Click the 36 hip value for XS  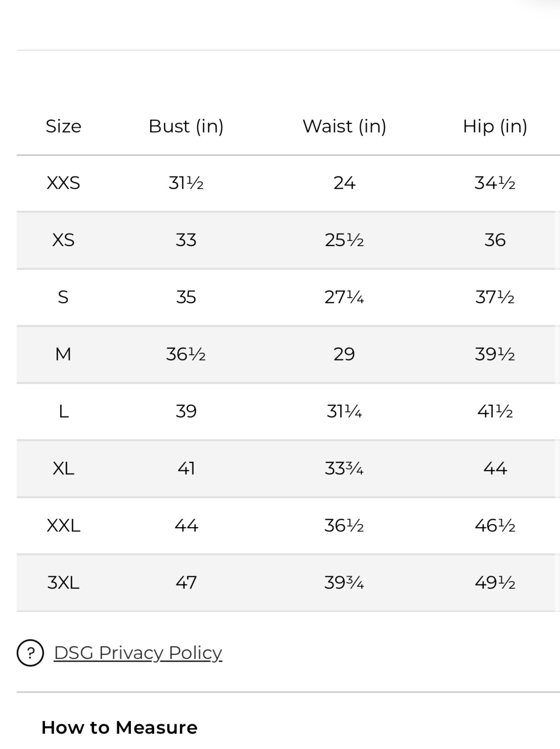pyautogui.click(x=495, y=240)
